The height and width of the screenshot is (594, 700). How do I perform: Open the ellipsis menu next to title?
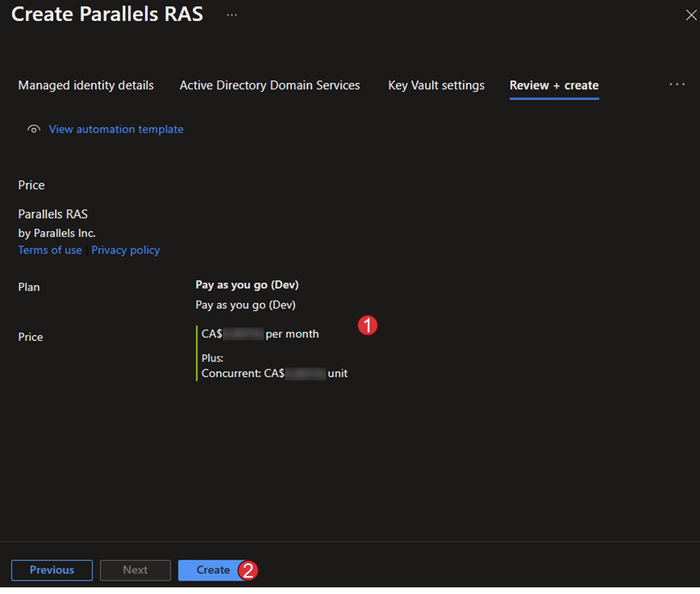232,15
